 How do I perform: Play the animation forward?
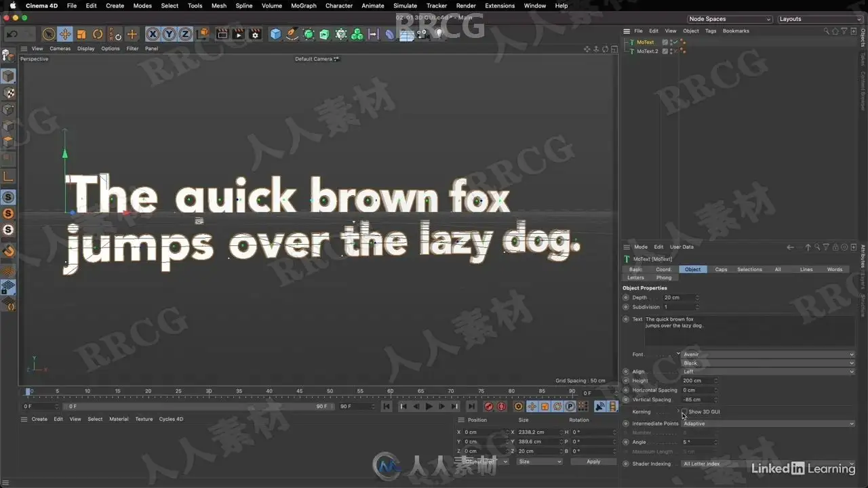pos(429,406)
